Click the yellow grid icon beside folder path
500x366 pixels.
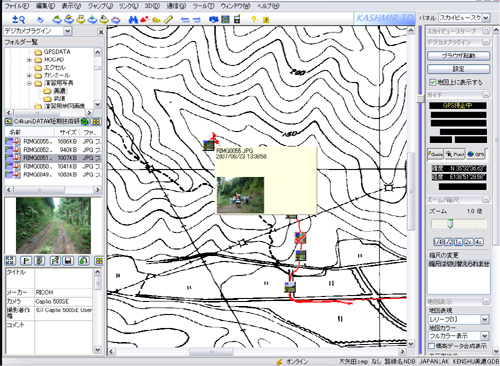(x=97, y=122)
